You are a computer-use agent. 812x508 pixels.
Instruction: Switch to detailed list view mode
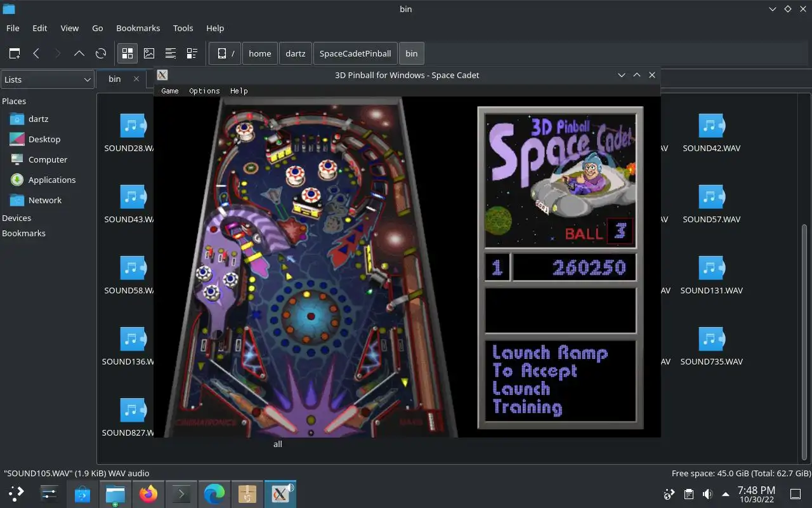[192, 53]
